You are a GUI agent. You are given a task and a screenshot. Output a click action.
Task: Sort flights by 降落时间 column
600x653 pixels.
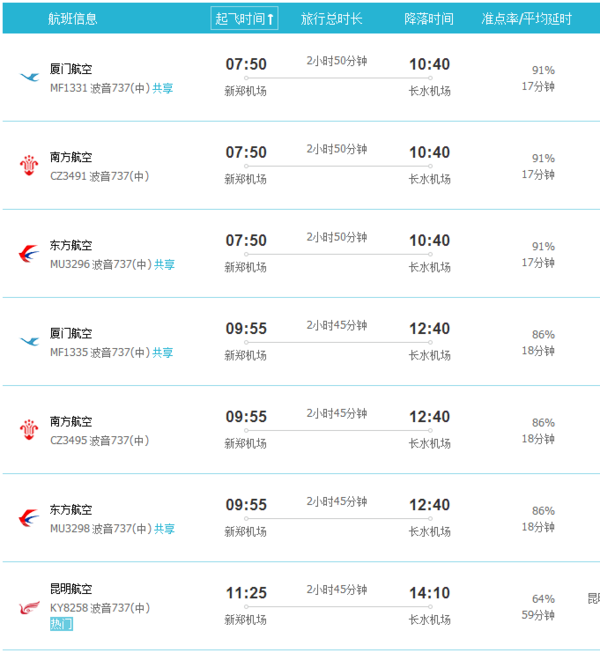[429, 18]
